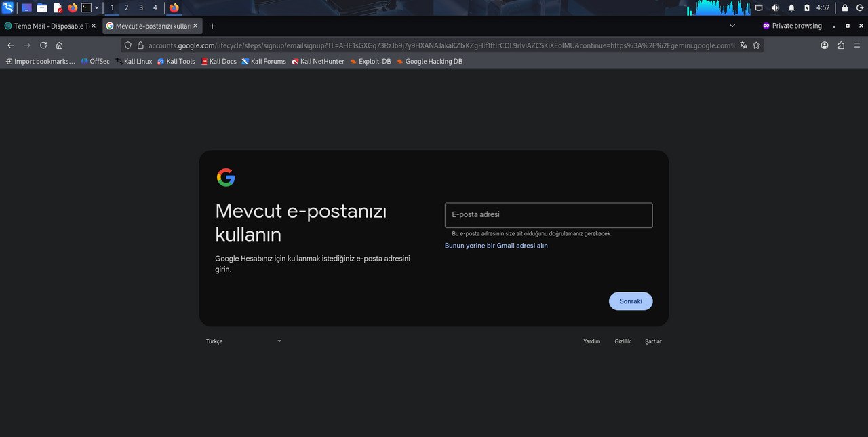Click the Sonraki button
868x437 pixels.
tap(631, 301)
